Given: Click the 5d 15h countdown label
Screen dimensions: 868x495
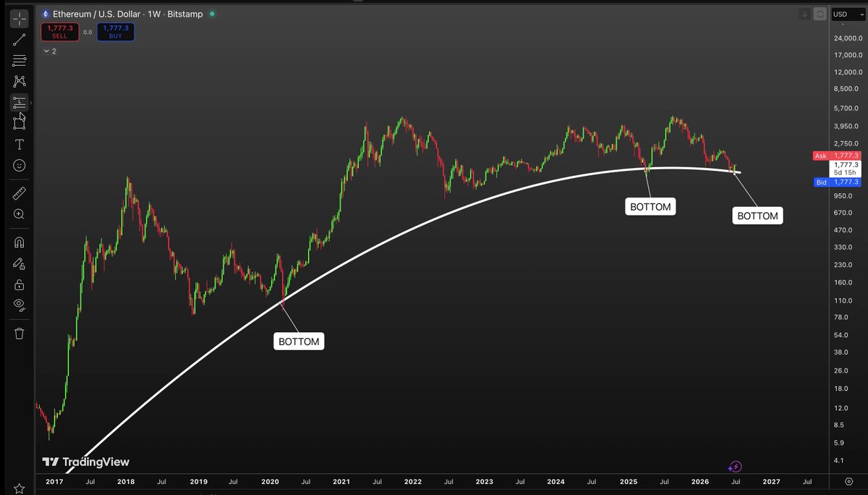Looking at the screenshot, I should [846, 173].
